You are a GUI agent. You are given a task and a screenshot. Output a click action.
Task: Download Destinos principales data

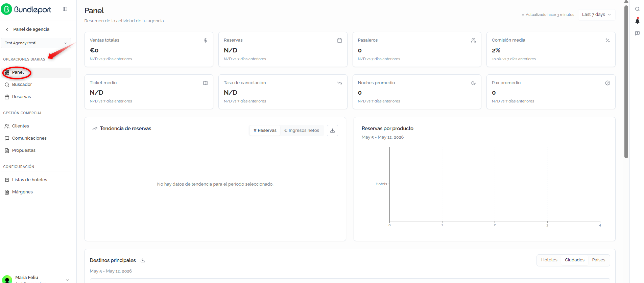tap(143, 260)
